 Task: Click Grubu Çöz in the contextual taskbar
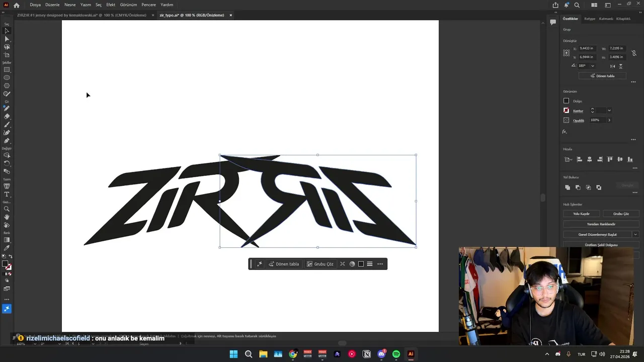[320, 264]
